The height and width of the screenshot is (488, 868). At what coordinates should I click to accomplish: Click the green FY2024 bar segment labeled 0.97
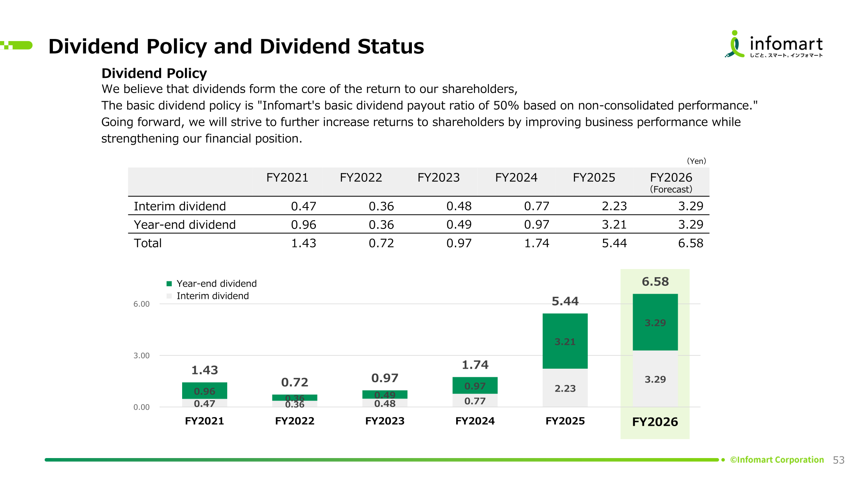coord(475,385)
